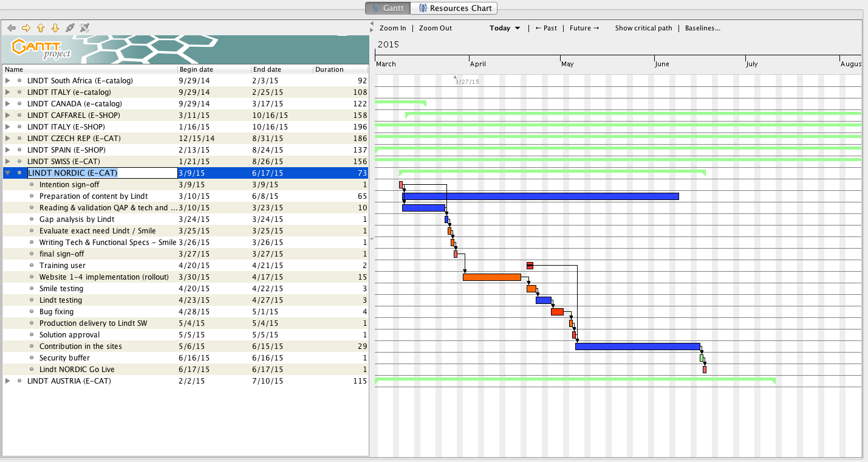Sort by Begin date column header

(214, 69)
